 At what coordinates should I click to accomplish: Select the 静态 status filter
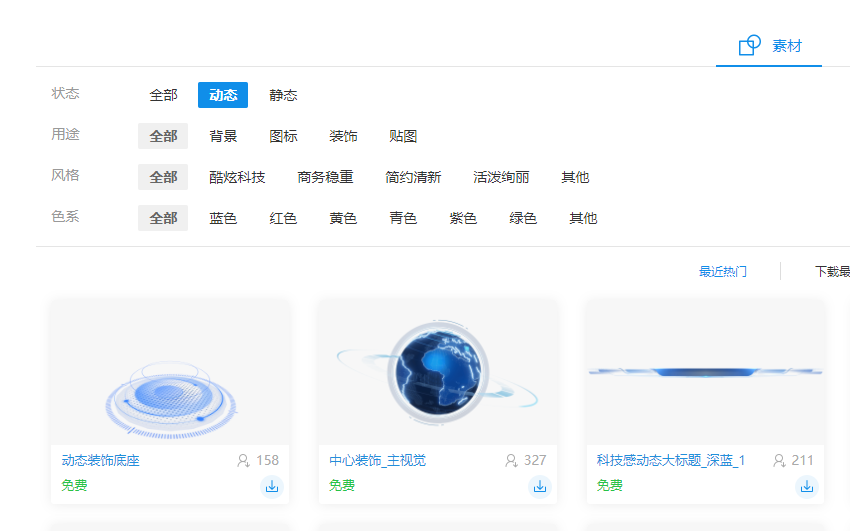pos(283,95)
